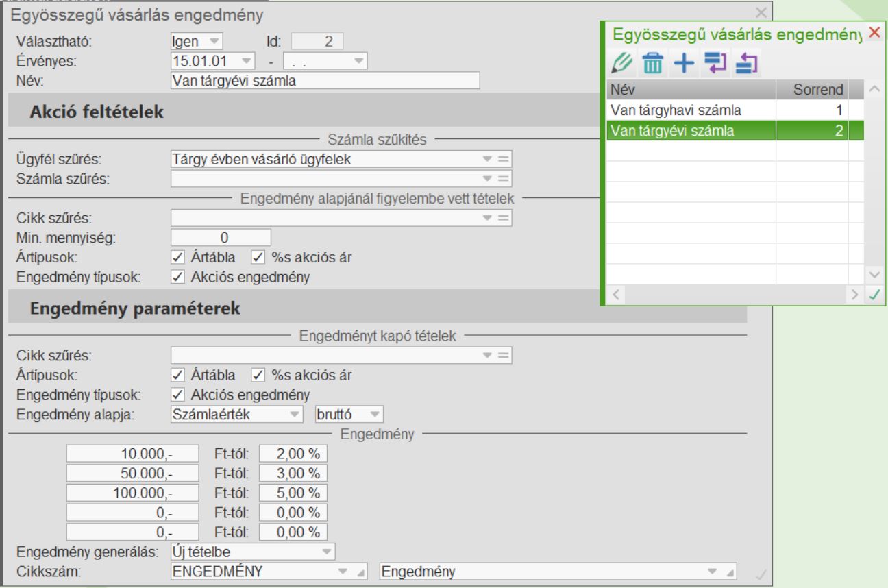The image size is (888, 588).
Task: Toggle %s akciós ár under Akció feltételek
Action: [x=258, y=257]
